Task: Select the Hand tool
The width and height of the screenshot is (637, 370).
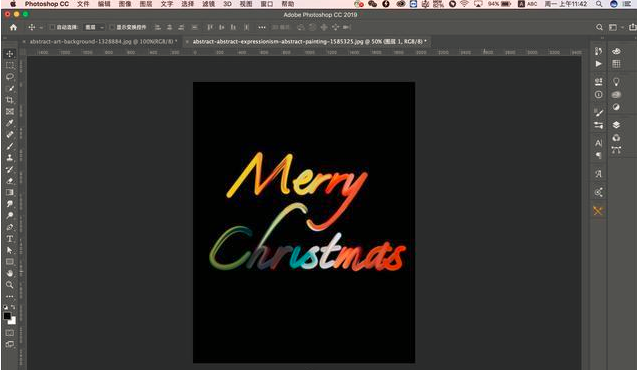Action: click(10, 273)
